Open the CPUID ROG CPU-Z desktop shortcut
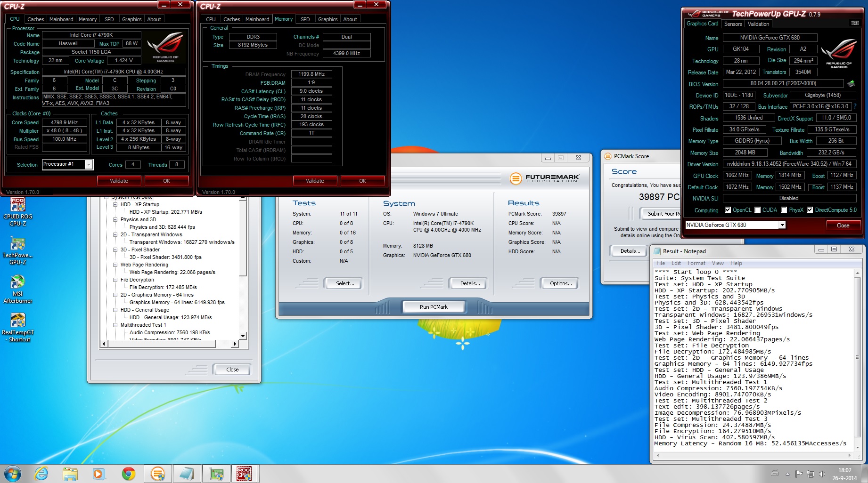The height and width of the screenshot is (483, 868). pyautogui.click(x=18, y=212)
